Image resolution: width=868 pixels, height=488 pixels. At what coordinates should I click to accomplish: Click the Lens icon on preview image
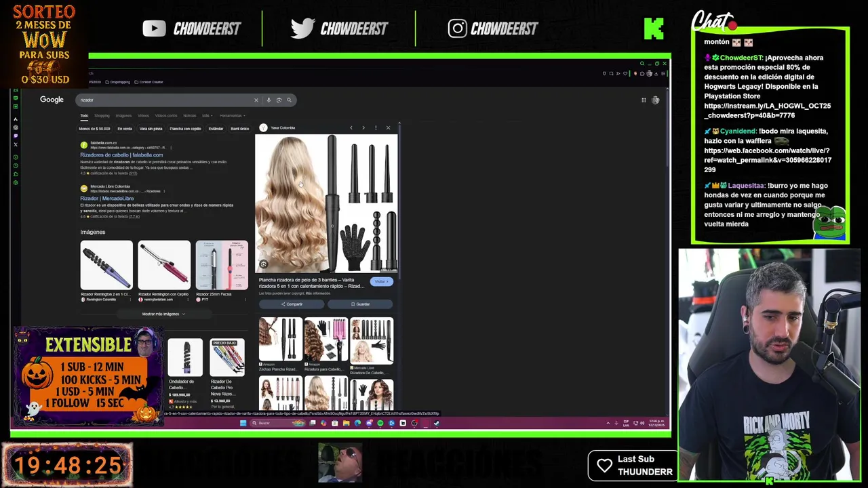pyautogui.click(x=264, y=264)
